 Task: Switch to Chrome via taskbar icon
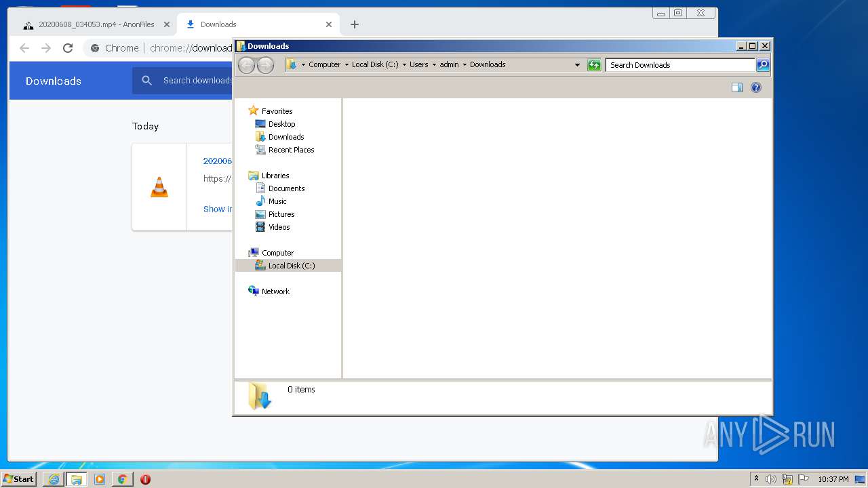coord(122,479)
